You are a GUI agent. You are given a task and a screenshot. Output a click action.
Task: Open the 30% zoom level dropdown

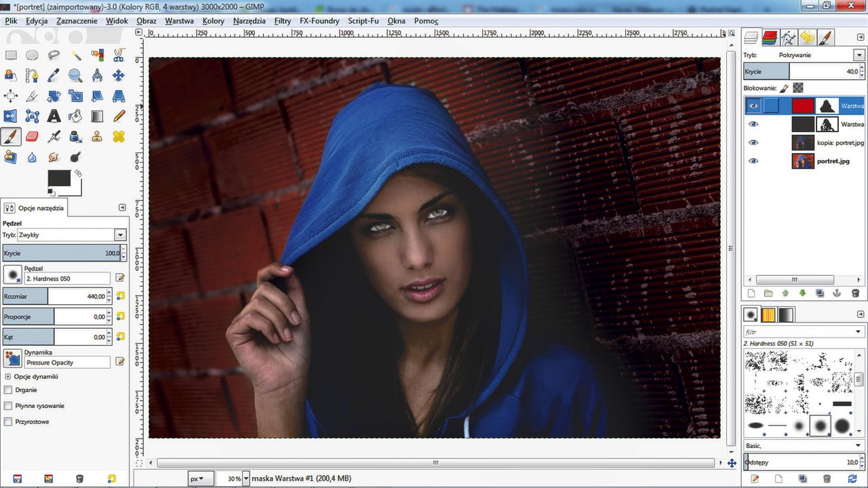click(x=245, y=479)
